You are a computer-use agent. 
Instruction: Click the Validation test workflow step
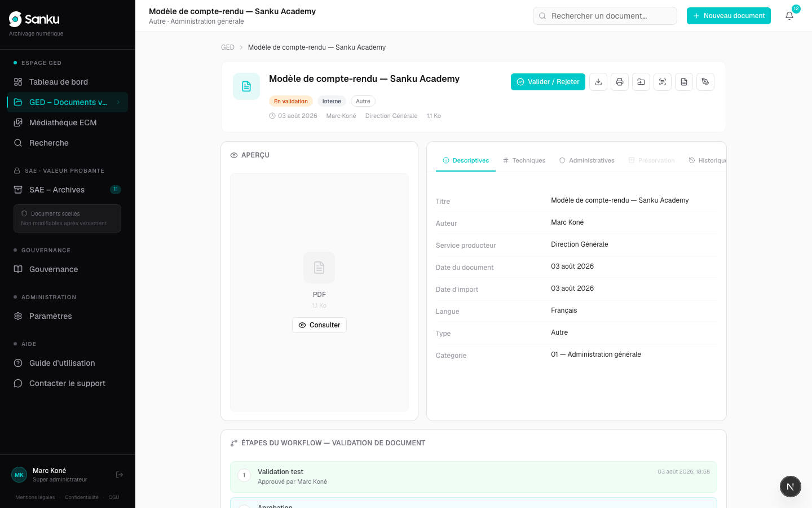click(x=474, y=477)
